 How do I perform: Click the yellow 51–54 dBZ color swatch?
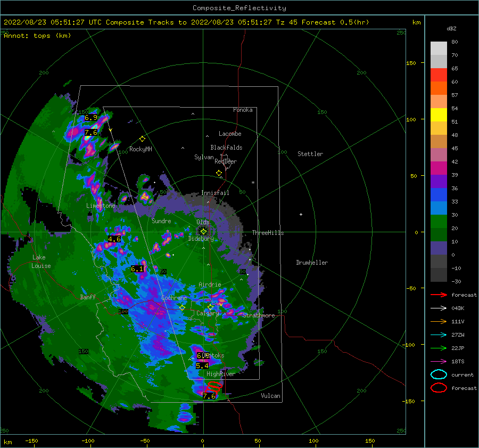point(439,115)
